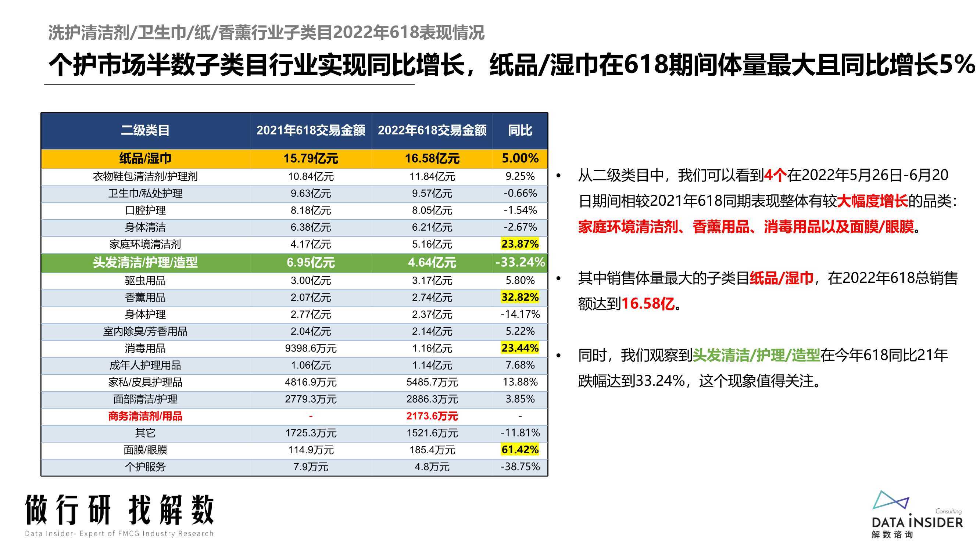Click the red 大幅度增长 text
This screenshot has height=551, width=980.
tap(872, 201)
